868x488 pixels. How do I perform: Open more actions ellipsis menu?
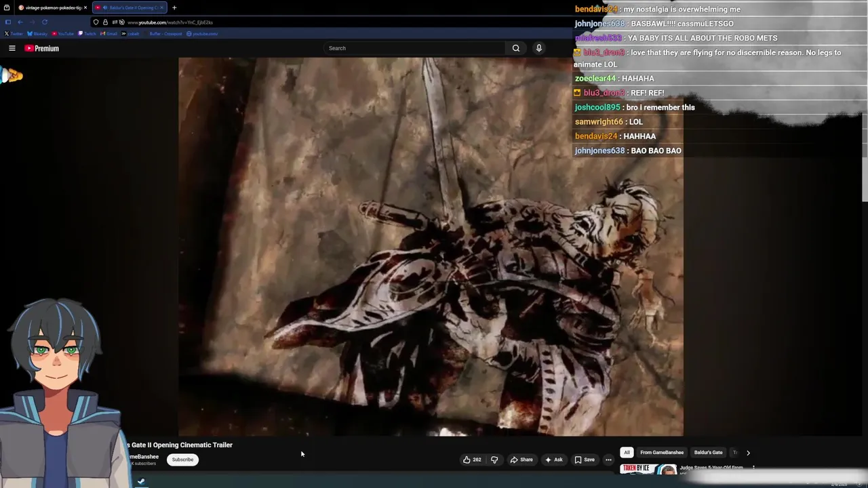[608, 460]
